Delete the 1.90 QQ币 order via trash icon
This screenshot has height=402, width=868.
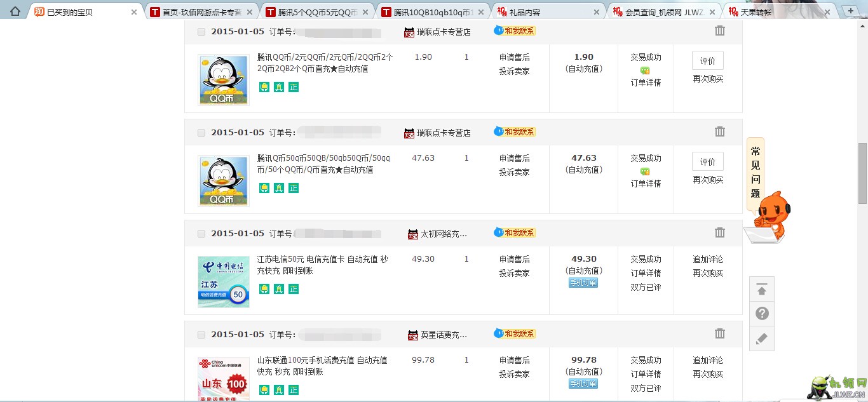point(720,30)
